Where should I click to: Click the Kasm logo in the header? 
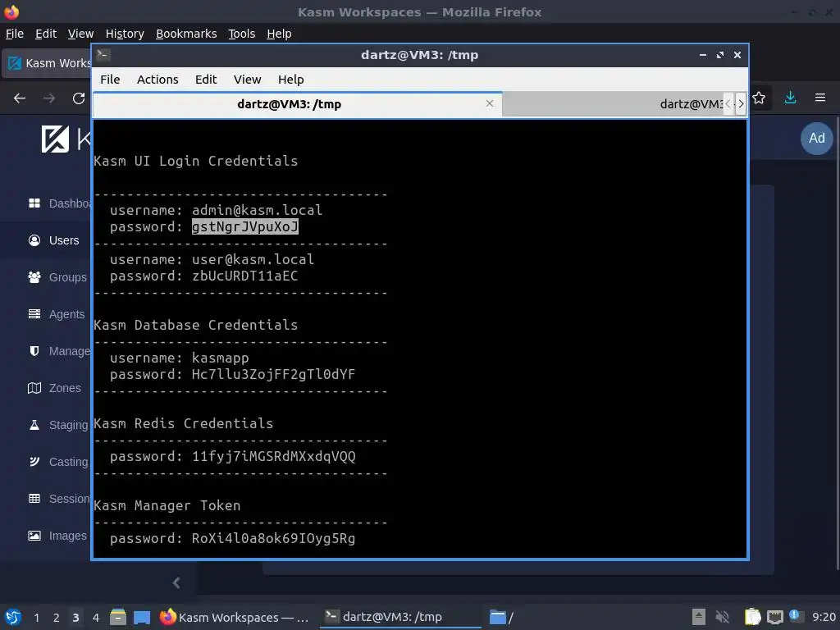click(55, 139)
